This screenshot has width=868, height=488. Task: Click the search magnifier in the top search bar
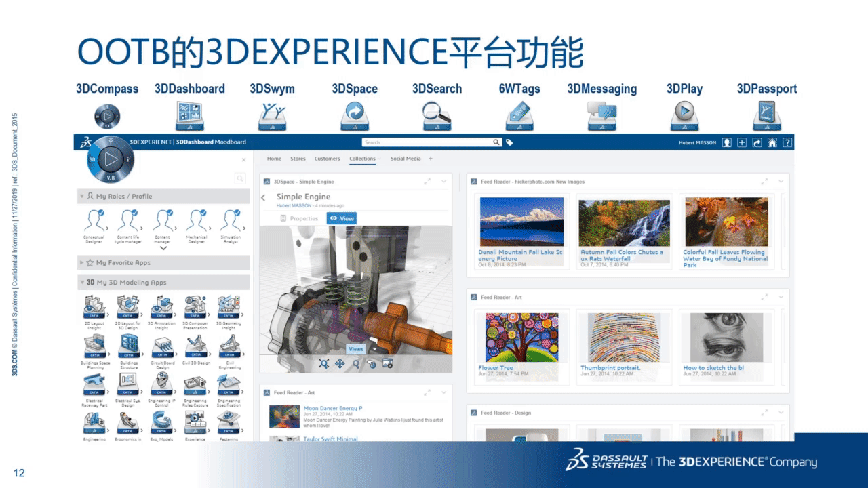tap(496, 142)
